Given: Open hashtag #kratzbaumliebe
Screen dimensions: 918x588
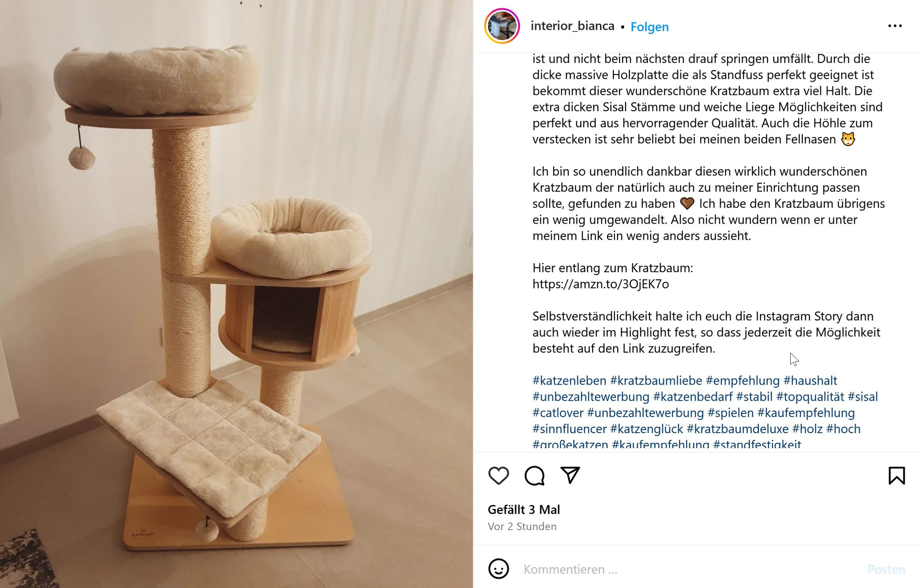Looking at the screenshot, I should pos(656,381).
